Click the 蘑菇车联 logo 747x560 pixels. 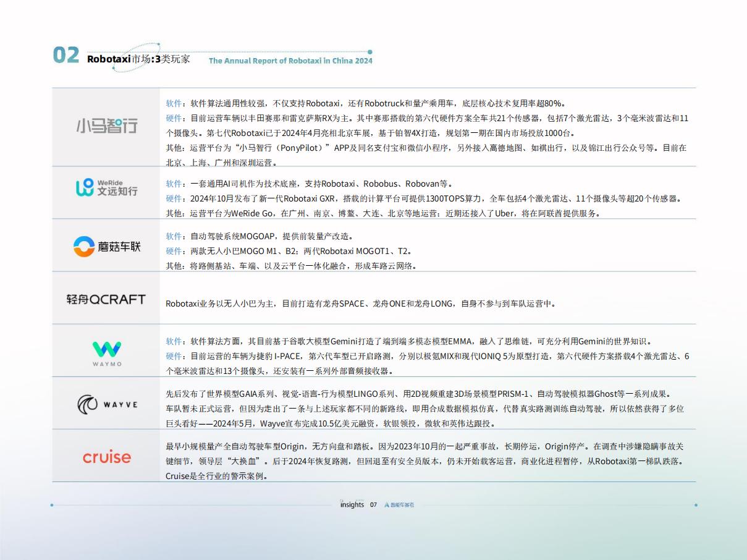[x=106, y=247]
